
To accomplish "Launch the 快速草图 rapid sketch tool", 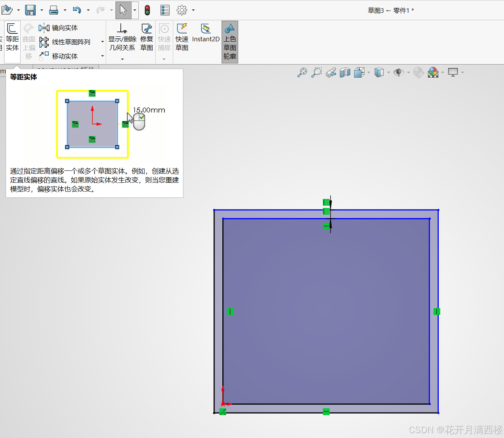I will pyautogui.click(x=182, y=37).
